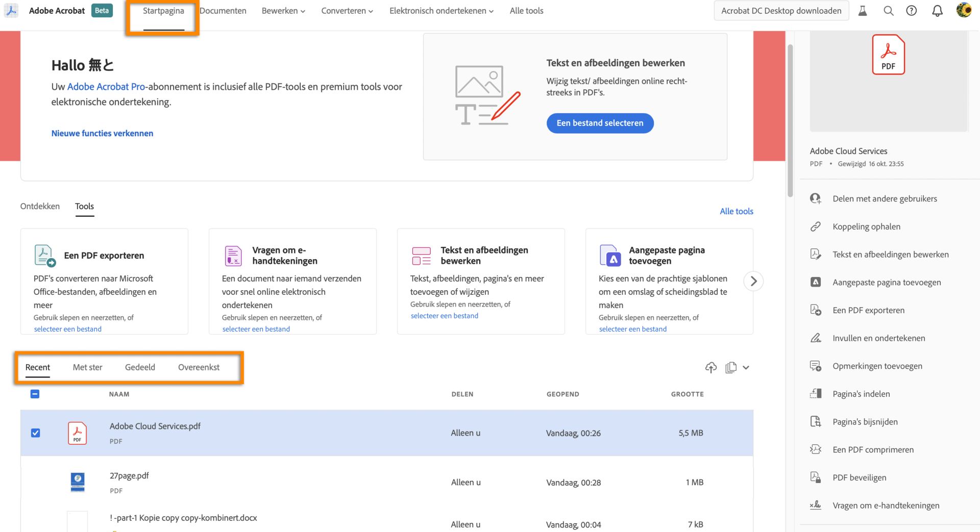
Task: Click the Een PDF comprimeren icon
Action: click(x=816, y=449)
